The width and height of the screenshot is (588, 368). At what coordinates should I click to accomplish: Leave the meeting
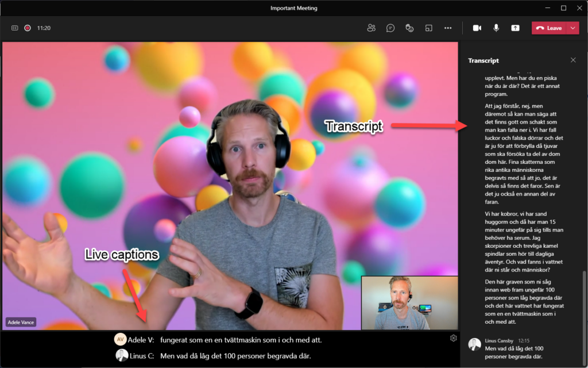click(x=548, y=28)
